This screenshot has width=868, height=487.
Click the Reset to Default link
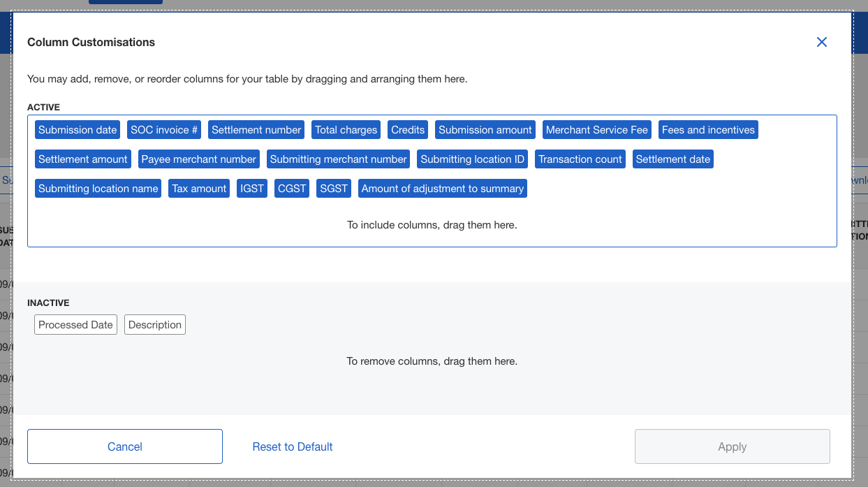(x=293, y=446)
